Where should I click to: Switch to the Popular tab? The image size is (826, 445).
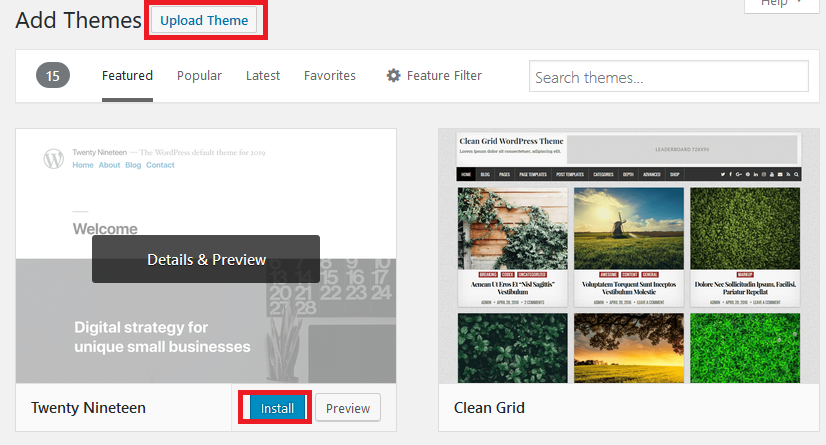tap(199, 76)
